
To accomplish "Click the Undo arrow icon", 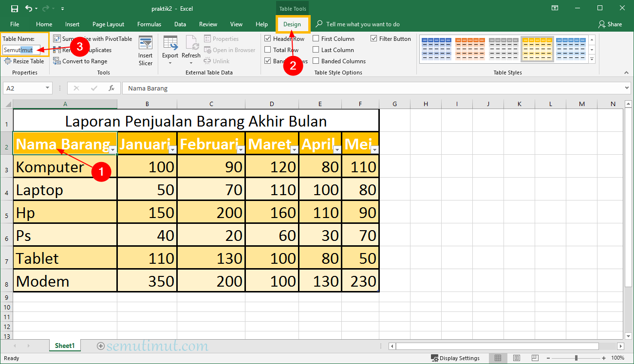I will pos(28,8).
